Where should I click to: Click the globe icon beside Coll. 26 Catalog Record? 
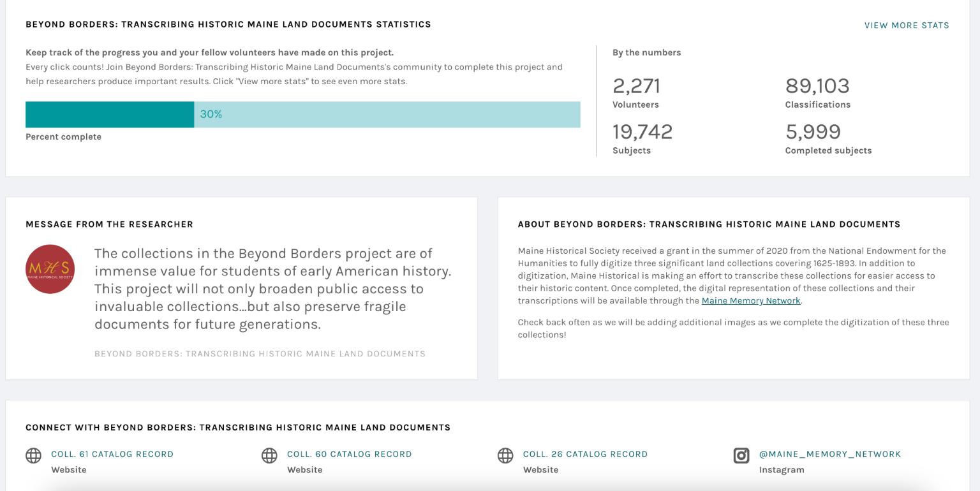tap(505, 455)
